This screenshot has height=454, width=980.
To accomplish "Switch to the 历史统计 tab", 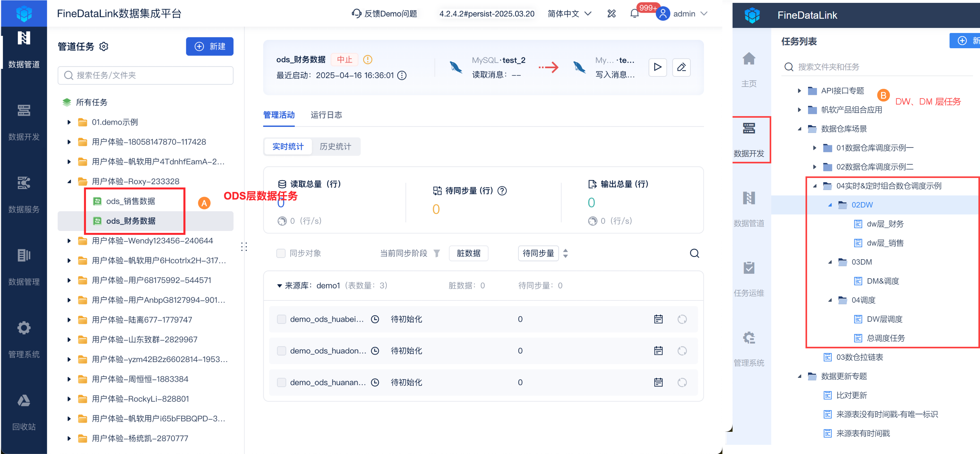I will pos(335,147).
